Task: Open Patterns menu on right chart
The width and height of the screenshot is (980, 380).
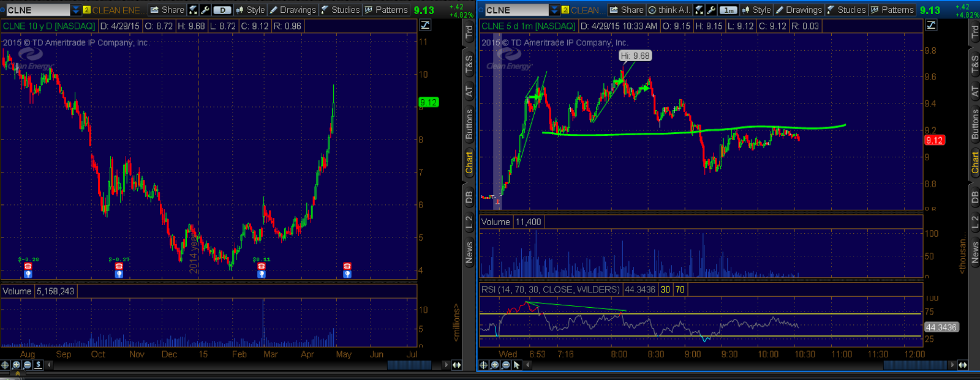Action: (892, 10)
